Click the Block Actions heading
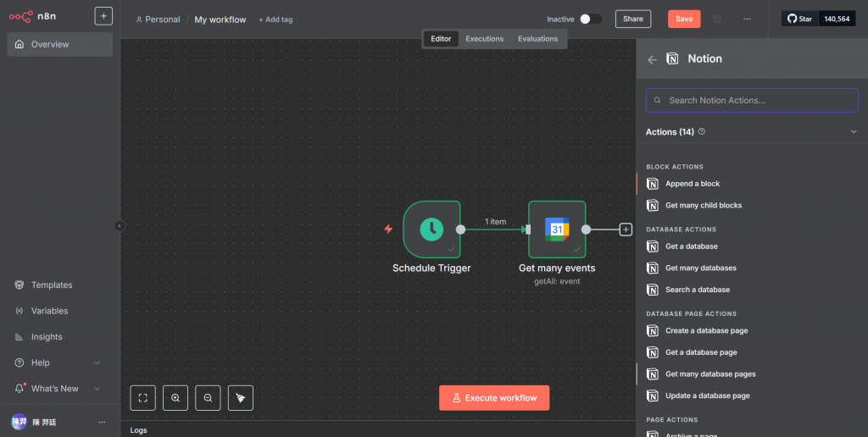The image size is (868, 437). 674,167
